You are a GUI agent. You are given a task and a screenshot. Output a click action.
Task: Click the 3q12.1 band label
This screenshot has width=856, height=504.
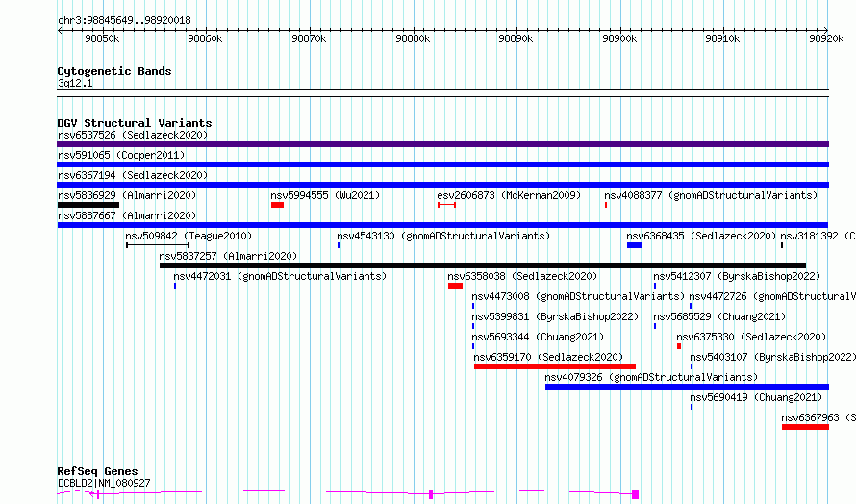[75, 83]
